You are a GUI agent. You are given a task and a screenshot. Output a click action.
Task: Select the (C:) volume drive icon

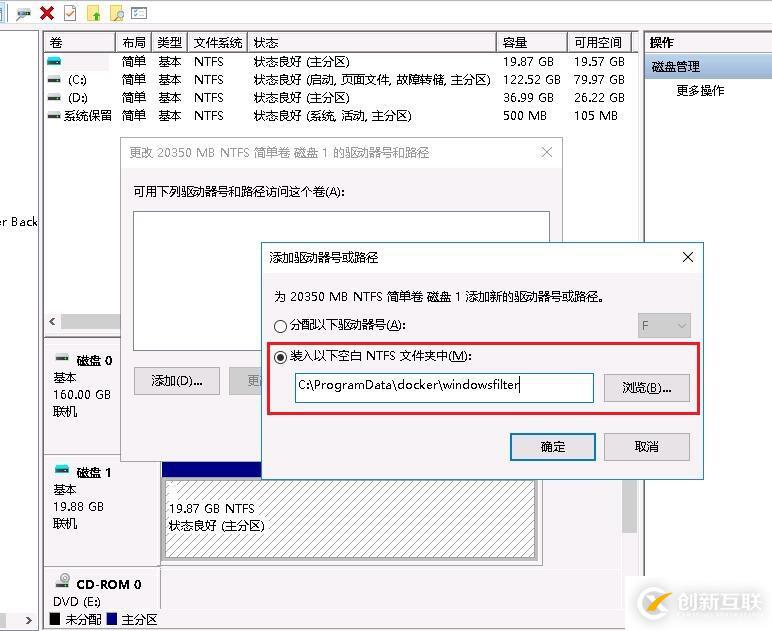click(x=54, y=80)
